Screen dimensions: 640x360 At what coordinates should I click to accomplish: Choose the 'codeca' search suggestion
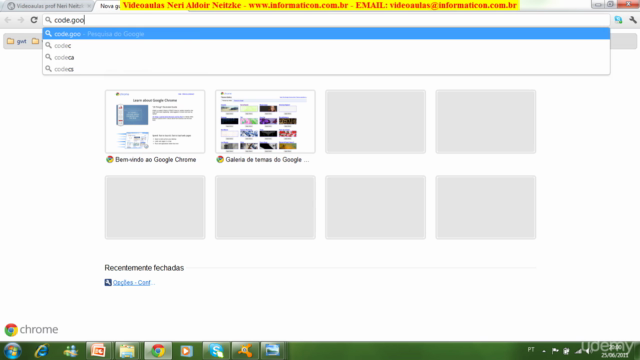point(326,58)
